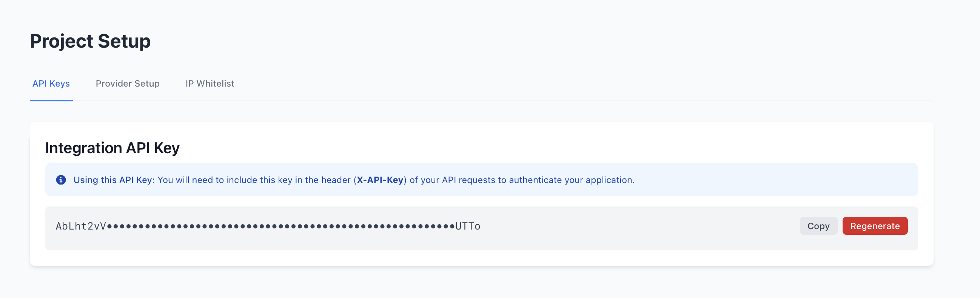
Task: Open the IP Whitelist tab
Action: click(210, 84)
